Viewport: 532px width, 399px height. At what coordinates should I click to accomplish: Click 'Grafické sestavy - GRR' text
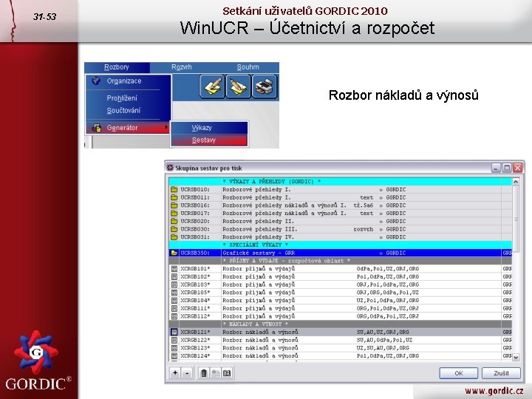pyautogui.click(x=259, y=253)
